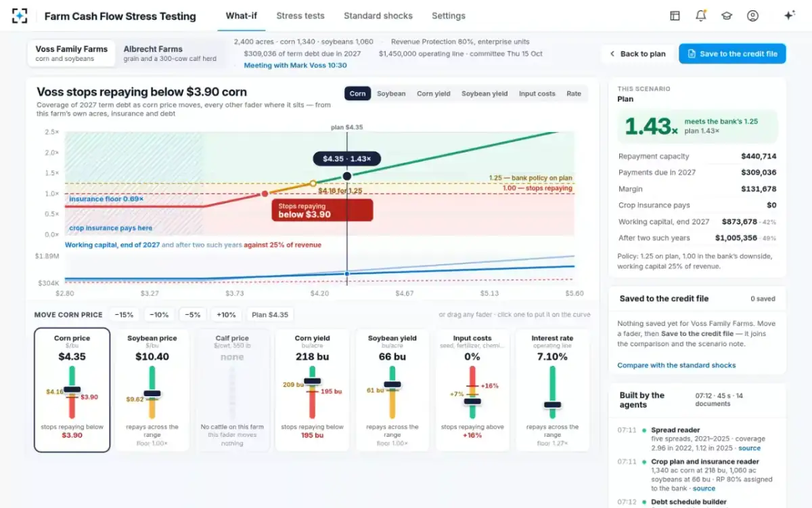Click the Corn yield fader handle
This screenshot has height=508, width=812.
[x=313, y=381]
